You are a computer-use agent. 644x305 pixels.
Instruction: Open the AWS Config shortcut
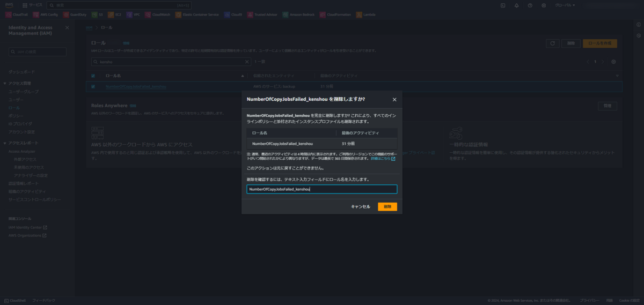[46, 14]
